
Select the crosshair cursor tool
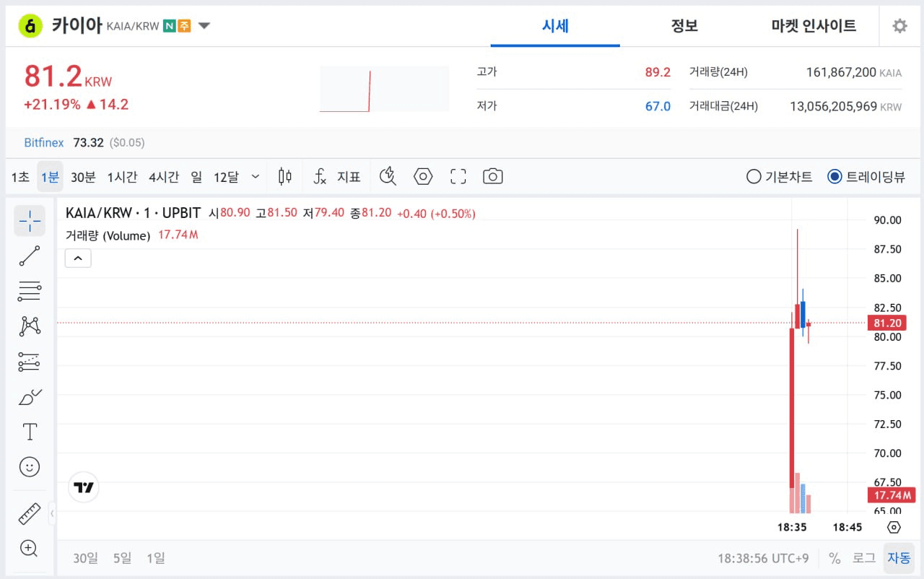point(30,221)
